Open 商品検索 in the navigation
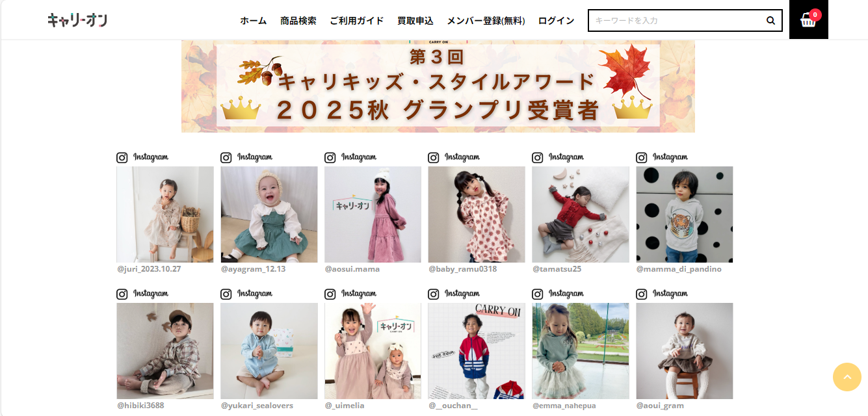This screenshot has height=416, width=868. tap(298, 21)
